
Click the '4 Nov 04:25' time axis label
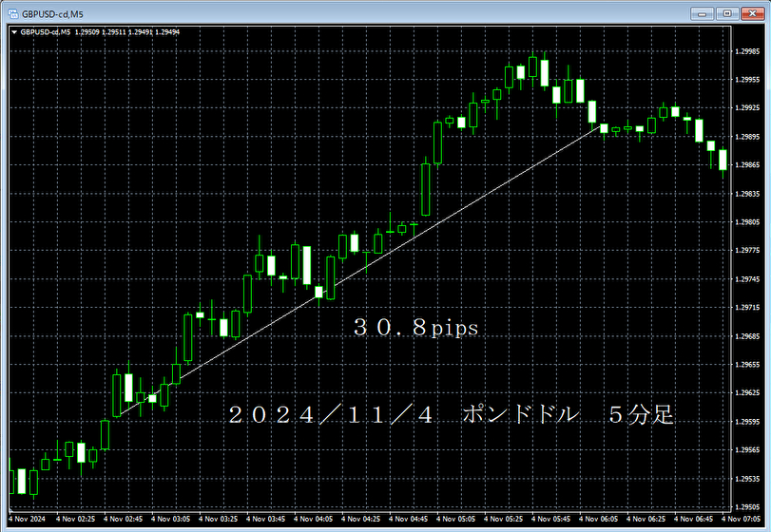point(360,519)
